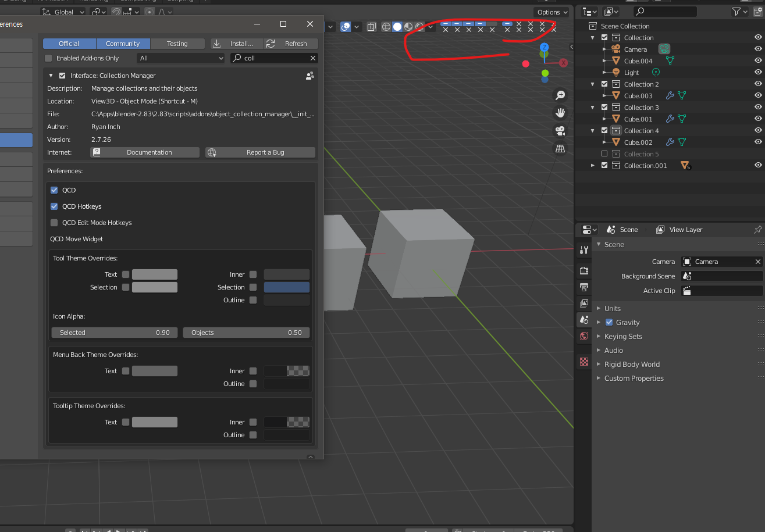Select solid viewport shading mode
765x532 pixels.
[x=397, y=27]
